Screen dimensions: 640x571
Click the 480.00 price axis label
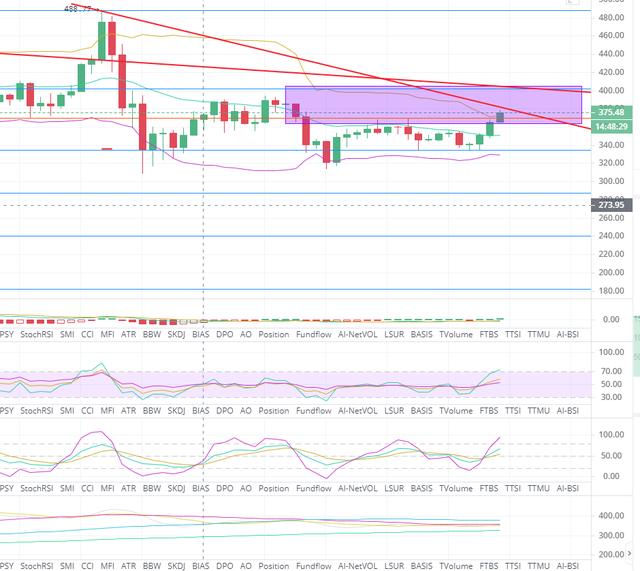pyautogui.click(x=611, y=18)
